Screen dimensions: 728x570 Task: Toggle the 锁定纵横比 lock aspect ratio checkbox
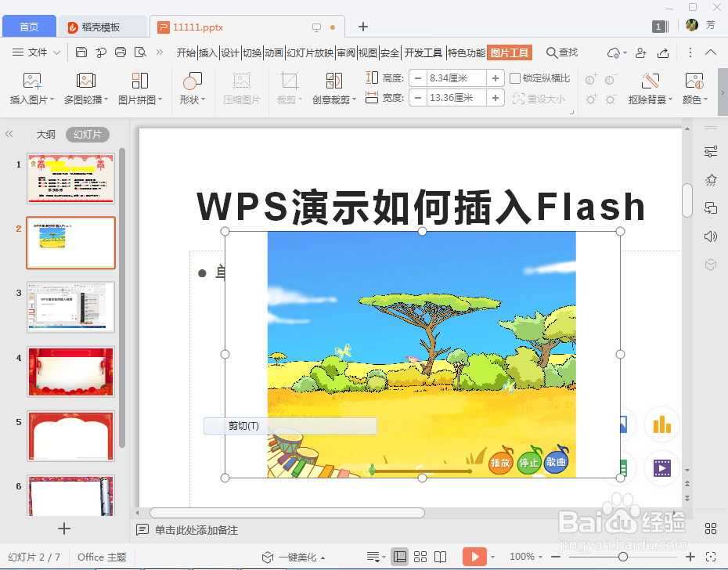[x=515, y=78]
